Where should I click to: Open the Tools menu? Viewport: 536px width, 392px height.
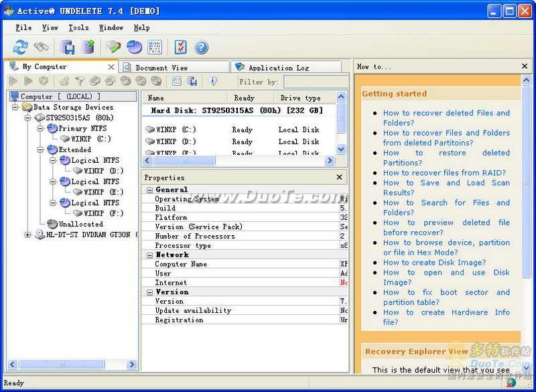click(78, 27)
